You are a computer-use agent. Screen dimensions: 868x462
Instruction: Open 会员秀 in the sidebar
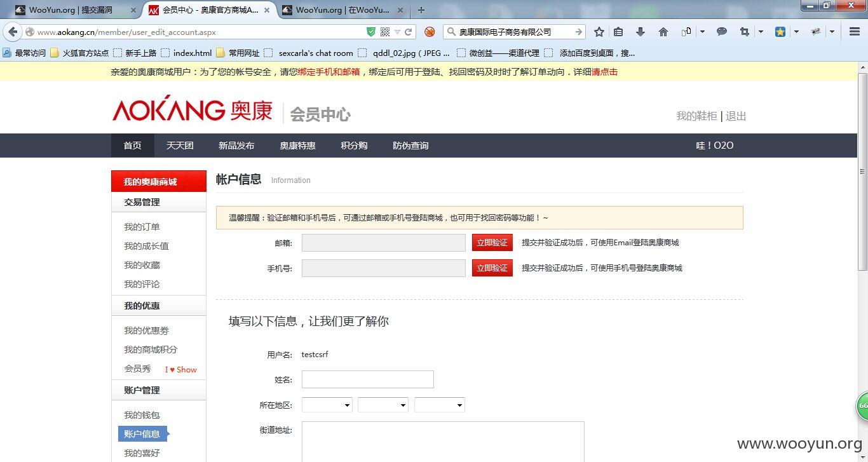point(137,369)
